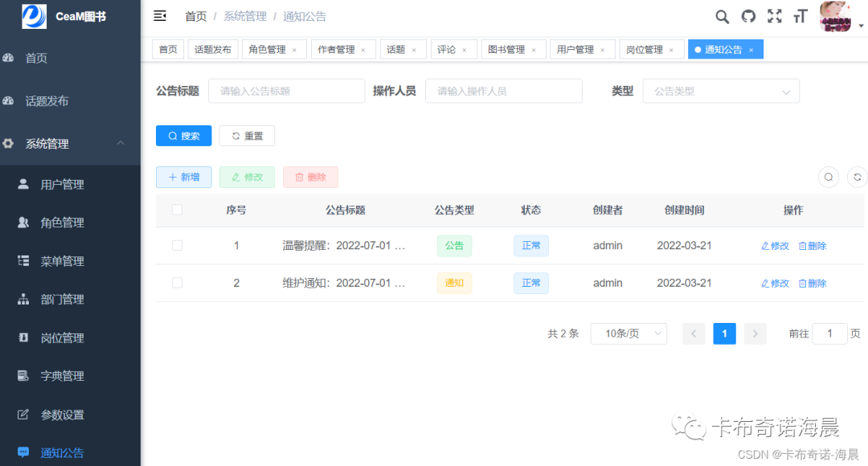868x466 pixels.
Task: Click the red 删除 toolbar button
Action: click(310, 177)
